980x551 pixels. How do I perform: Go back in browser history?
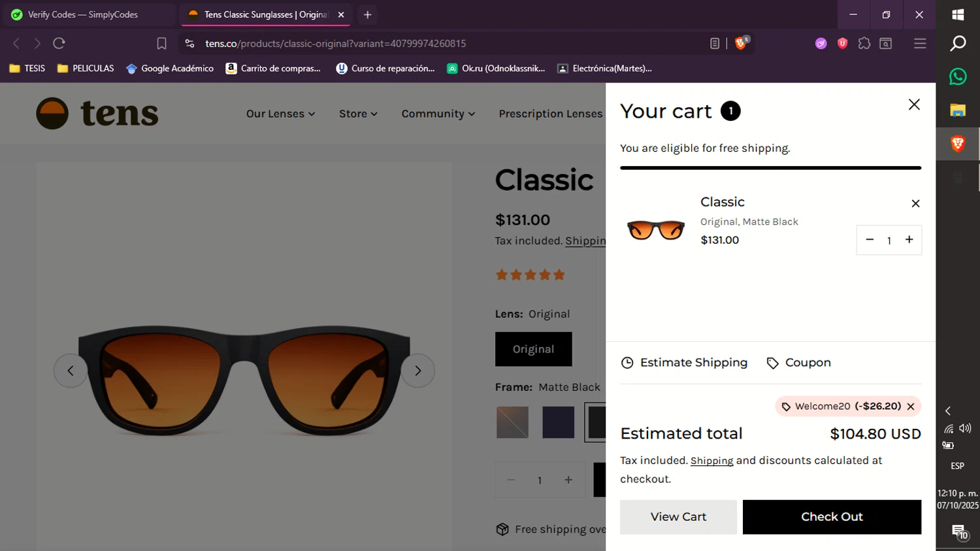point(16,43)
